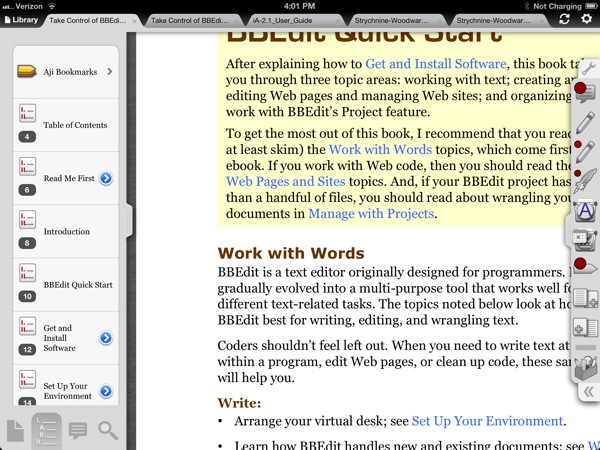Viewport: 600px width, 450px height.
Task: Go to Read Me First entry
Action: click(66, 178)
